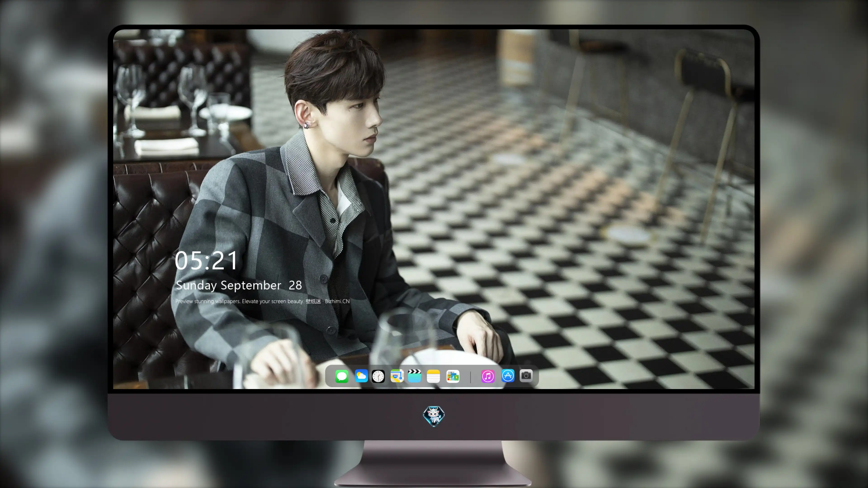Click the 05:21 clock display
Image resolution: width=868 pixels, height=488 pixels.
206,260
